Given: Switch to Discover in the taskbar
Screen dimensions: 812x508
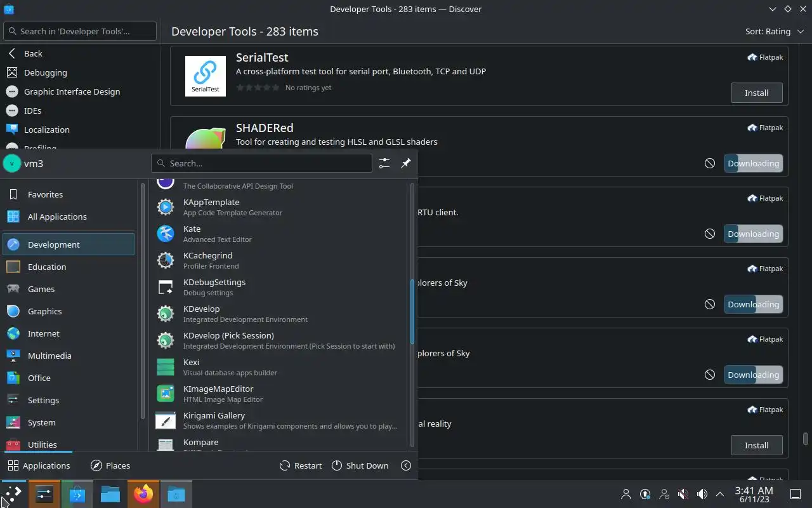Looking at the screenshot, I should pos(77,494).
